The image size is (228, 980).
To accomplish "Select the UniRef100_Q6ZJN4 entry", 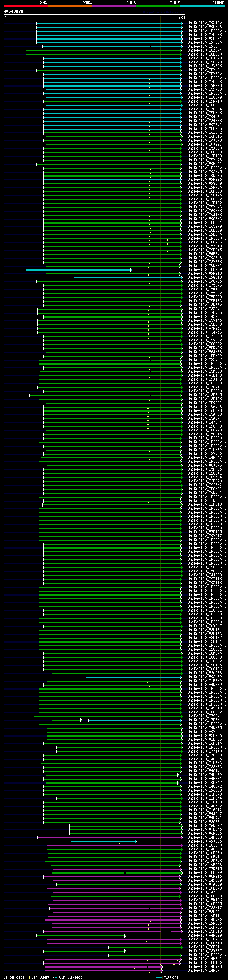I will (x=204, y=50).
